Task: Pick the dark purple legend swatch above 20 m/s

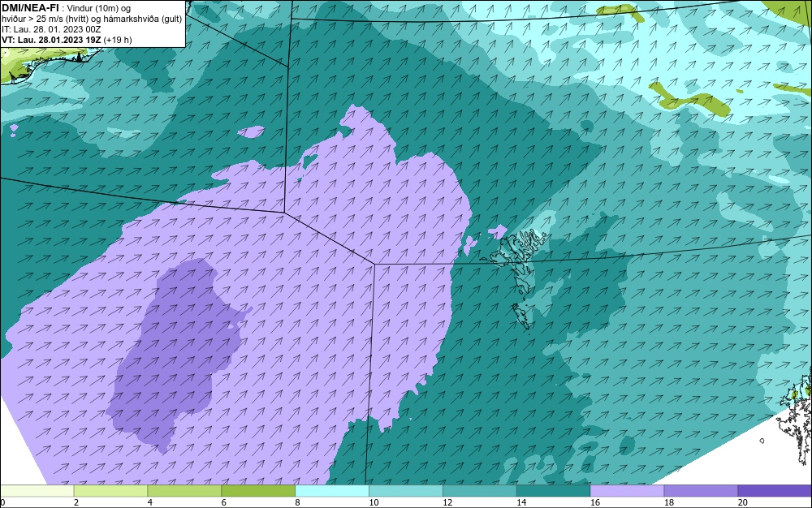Action: coord(775,490)
